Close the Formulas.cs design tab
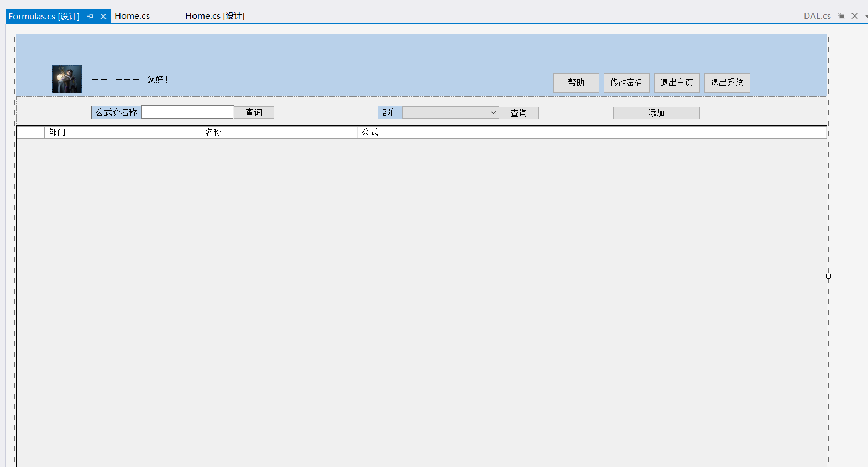This screenshot has width=868, height=467. pos(103,17)
